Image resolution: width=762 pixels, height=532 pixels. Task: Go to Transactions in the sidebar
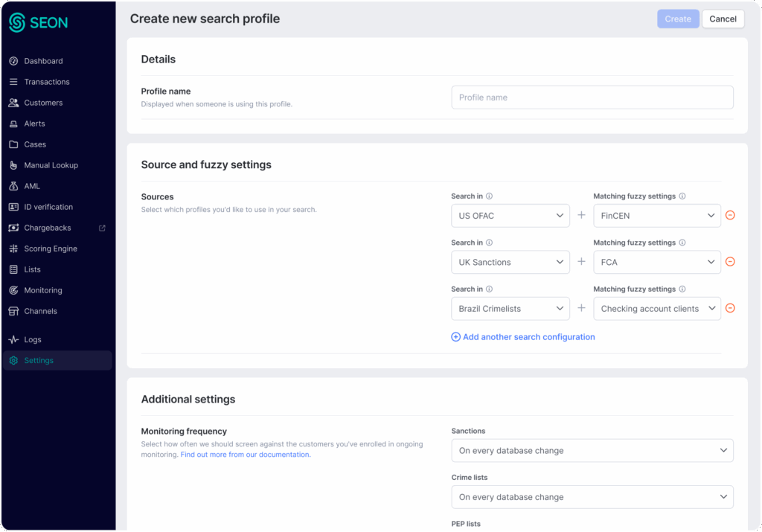click(46, 82)
